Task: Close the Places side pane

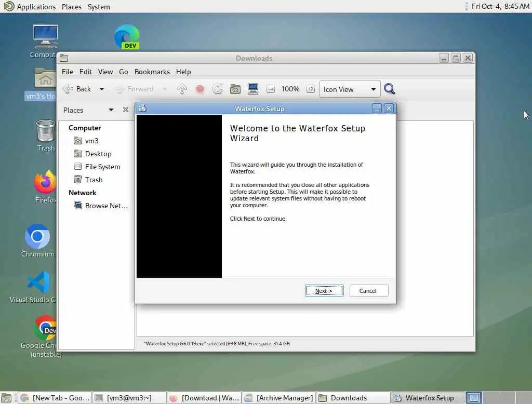Action: (126, 110)
